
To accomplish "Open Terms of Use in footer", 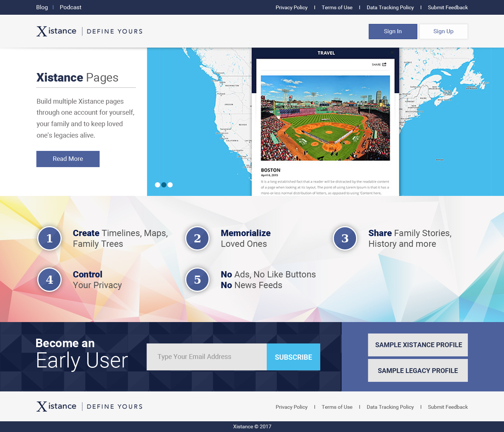I will 337,407.
